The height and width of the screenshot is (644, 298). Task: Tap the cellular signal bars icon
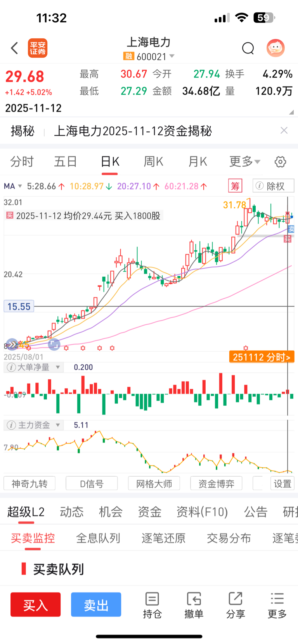click(222, 18)
